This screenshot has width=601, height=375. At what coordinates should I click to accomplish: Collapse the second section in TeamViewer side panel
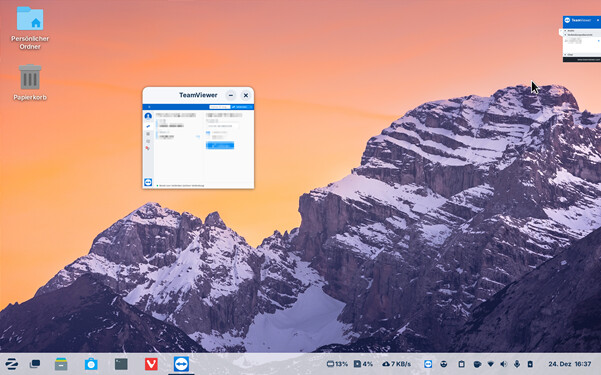566,35
